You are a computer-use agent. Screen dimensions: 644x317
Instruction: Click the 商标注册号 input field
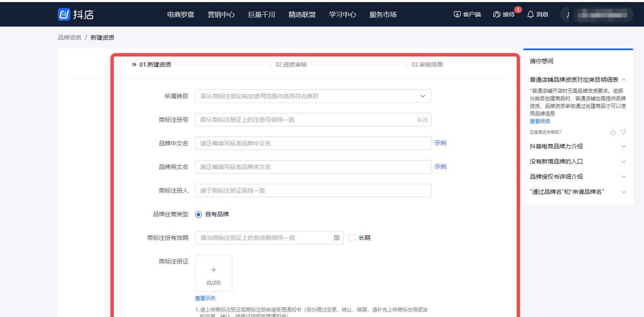click(x=307, y=119)
